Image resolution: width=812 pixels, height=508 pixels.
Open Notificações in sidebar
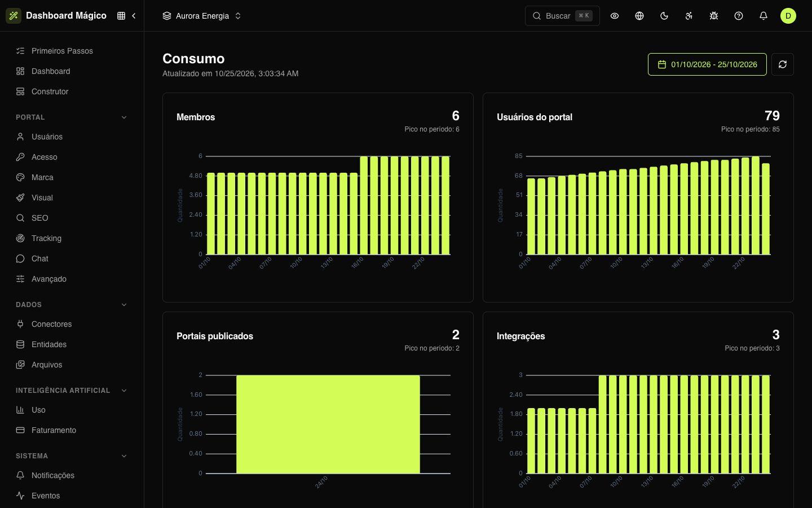(72, 475)
